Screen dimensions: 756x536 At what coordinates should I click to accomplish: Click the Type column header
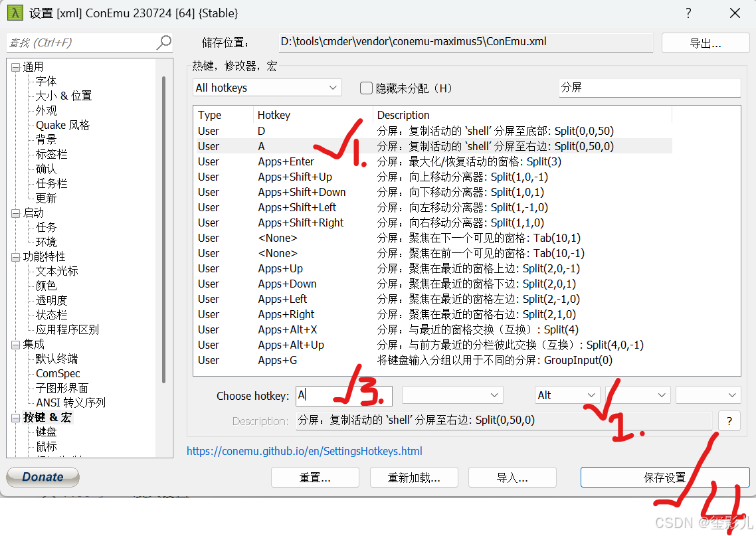tap(224, 115)
